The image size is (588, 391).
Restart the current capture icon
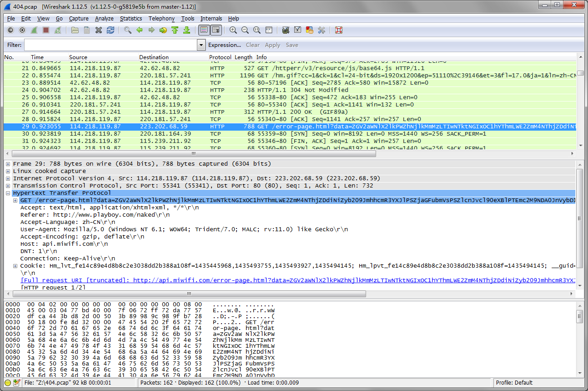pos(58,30)
